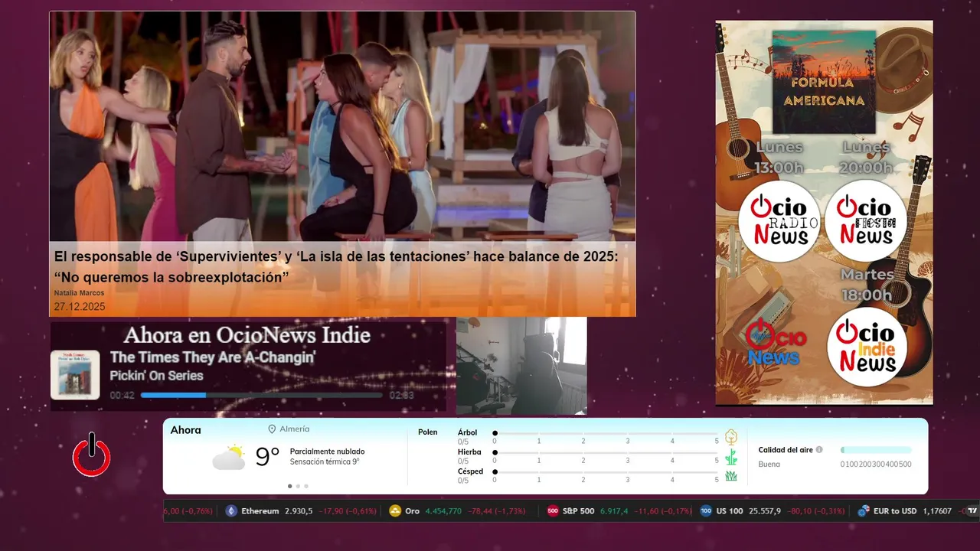The width and height of the screenshot is (980, 551).
Task: Click the Oro change −78,44 (−1,73%)
Action: coord(496,511)
